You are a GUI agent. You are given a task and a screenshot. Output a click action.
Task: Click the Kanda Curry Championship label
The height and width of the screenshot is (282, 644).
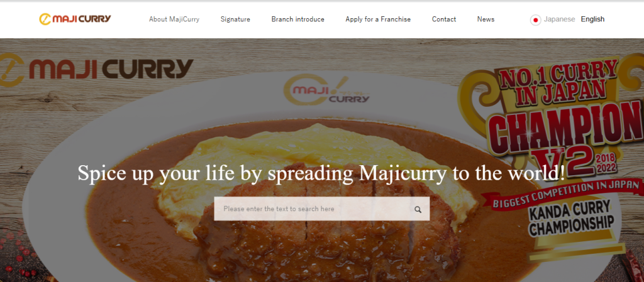571,219
